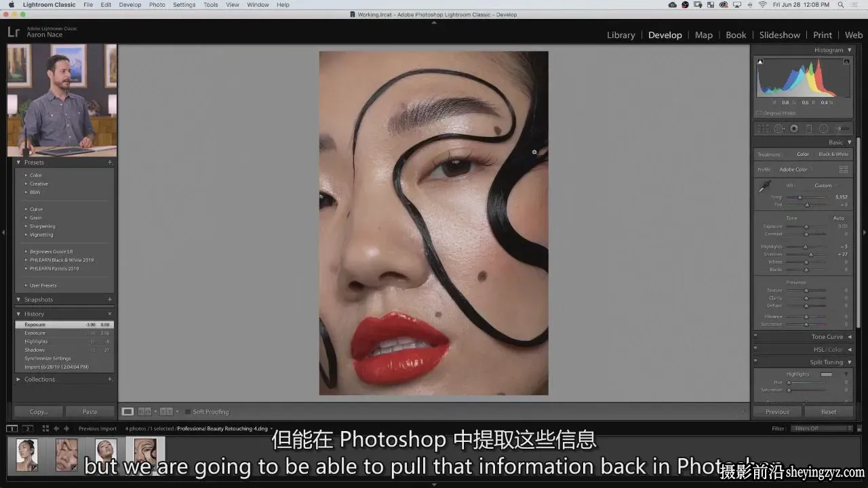Switch to the Library module
This screenshot has height=488, width=868.
pyautogui.click(x=621, y=35)
